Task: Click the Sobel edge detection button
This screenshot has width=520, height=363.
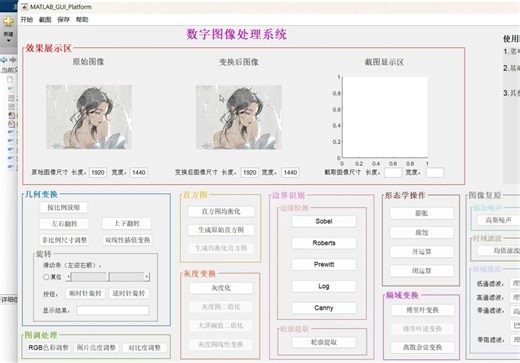Action: (x=324, y=221)
